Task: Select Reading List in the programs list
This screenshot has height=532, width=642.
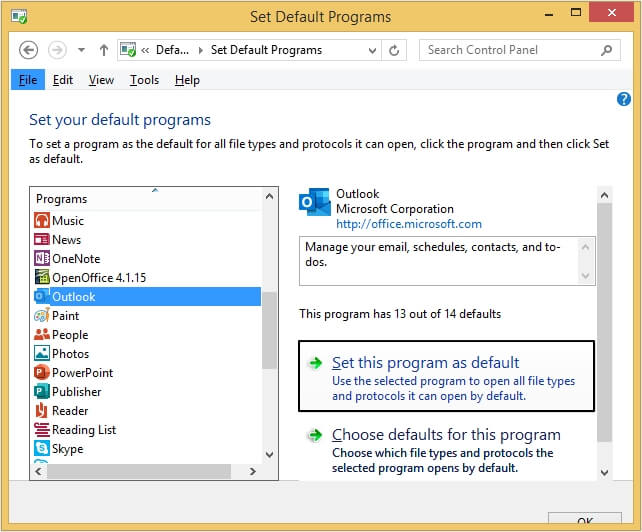Action: pyautogui.click(x=147, y=429)
